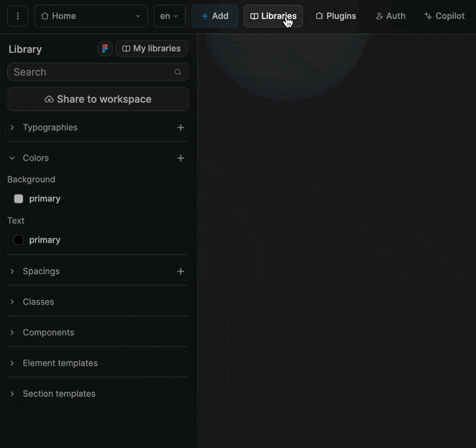Select the primary Background color swatch
This screenshot has height=448, width=476.
(18, 198)
